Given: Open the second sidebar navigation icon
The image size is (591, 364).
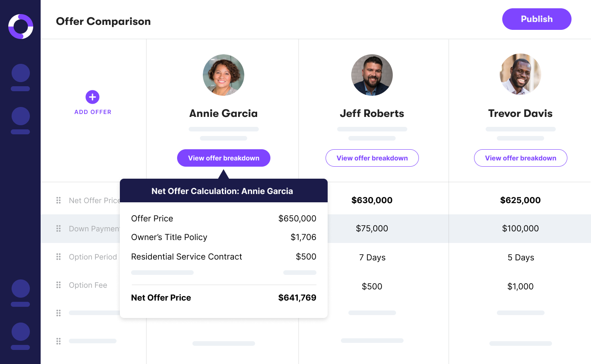Looking at the screenshot, I should tap(21, 117).
